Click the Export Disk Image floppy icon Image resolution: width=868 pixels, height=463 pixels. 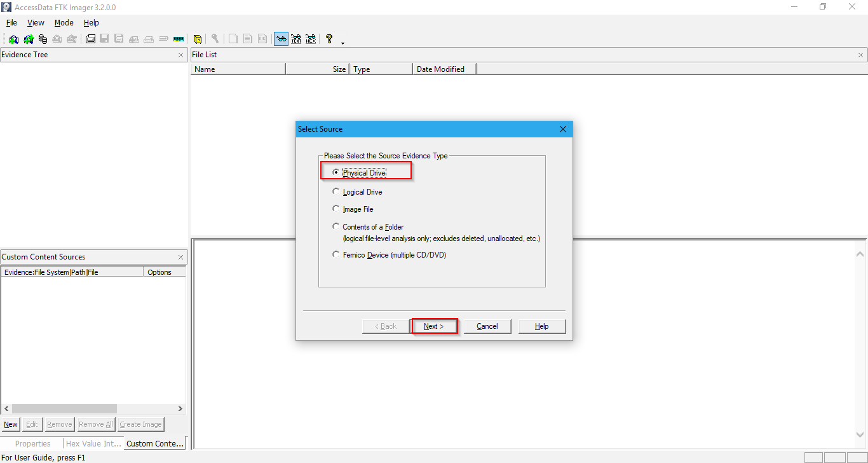coord(104,39)
